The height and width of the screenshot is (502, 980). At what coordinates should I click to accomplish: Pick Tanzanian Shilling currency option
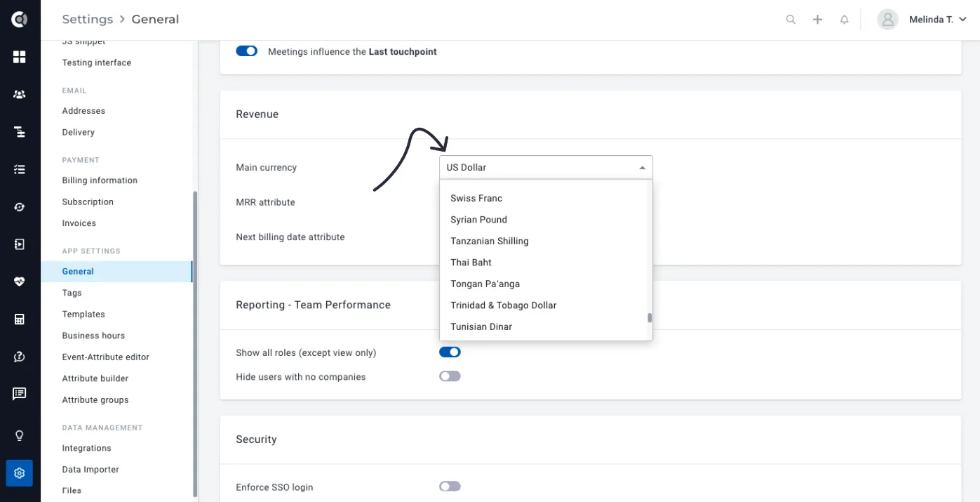click(x=546, y=241)
